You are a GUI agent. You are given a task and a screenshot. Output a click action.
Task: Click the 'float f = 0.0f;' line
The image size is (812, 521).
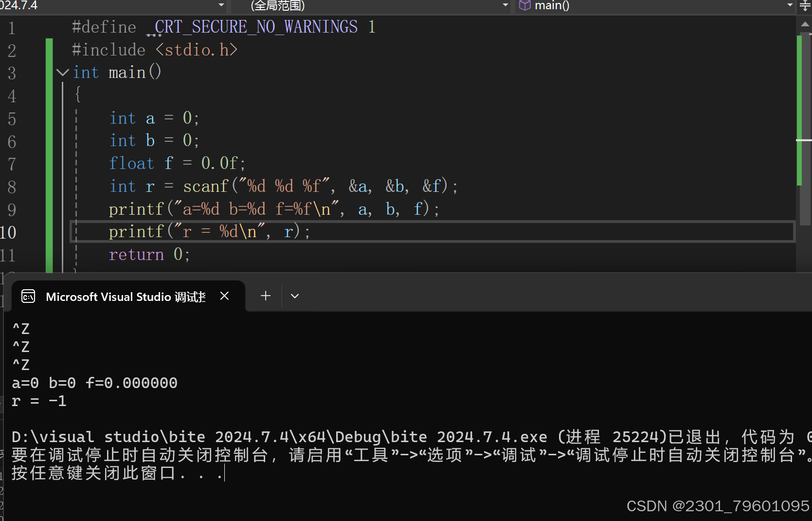[x=177, y=163]
